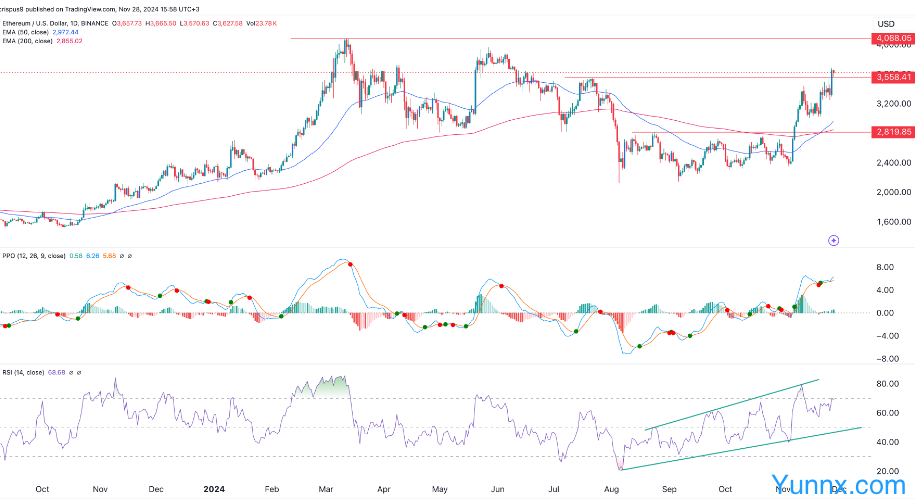Screen dimensions: 915x504
Task: Select the PPO (12, 26, 9, close) legend
Action: [x=30, y=257]
